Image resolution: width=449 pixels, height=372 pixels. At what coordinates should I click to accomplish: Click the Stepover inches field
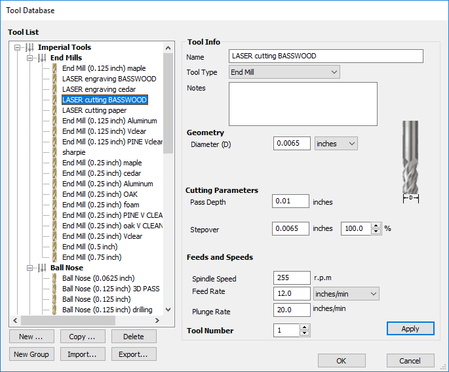pyautogui.click(x=290, y=229)
